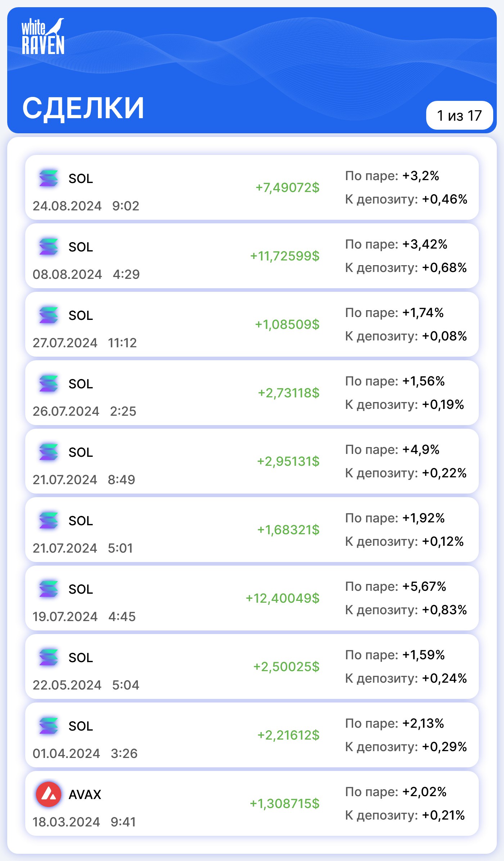Click the СДЕЛКИ header title
Viewport: 504px width, 861px height.
[83, 108]
